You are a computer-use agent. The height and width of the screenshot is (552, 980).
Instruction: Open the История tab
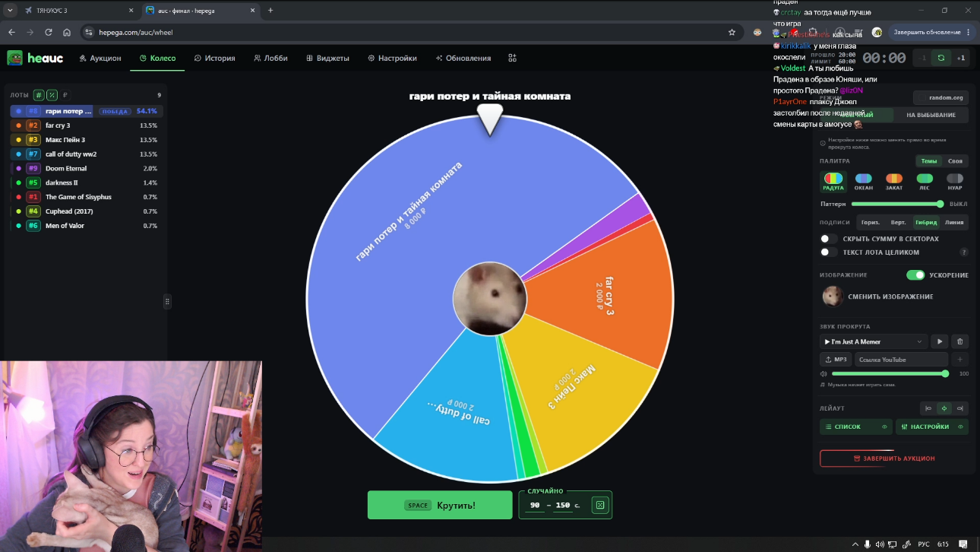point(215,58)
